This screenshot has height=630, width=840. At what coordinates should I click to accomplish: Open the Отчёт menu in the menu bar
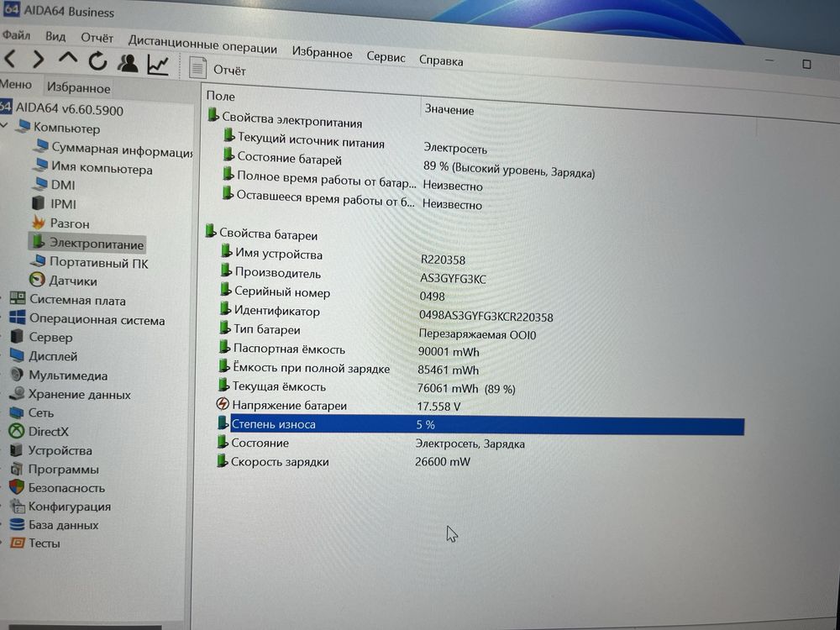coord(97,38)
